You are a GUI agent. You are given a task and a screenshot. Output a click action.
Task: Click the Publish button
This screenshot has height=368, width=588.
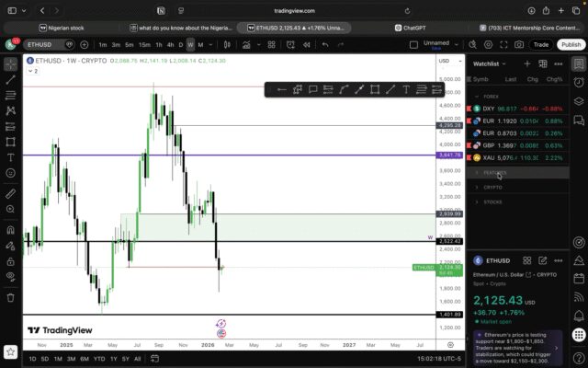pyautogui.click(x=570, y=44)
